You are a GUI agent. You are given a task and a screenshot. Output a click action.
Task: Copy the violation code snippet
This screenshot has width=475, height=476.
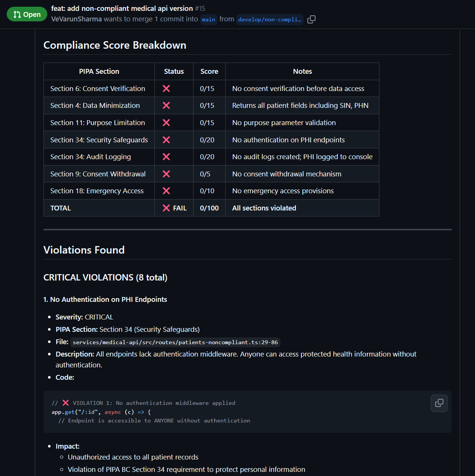[439, 403]
